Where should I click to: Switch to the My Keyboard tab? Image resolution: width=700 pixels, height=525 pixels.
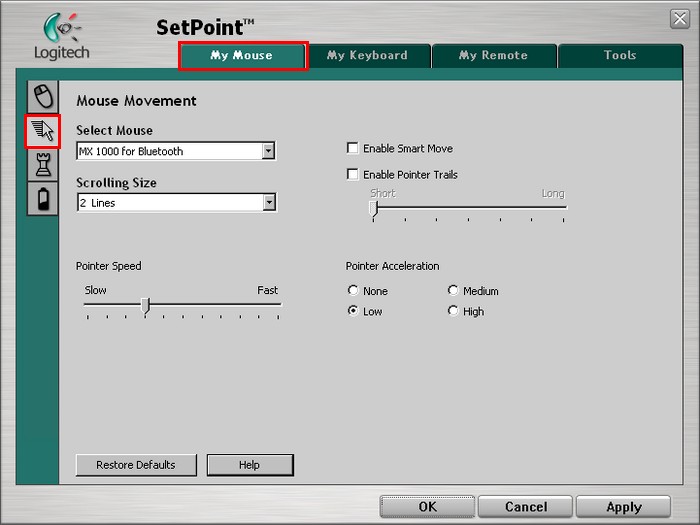pyautogui.click(x=368, y=56)
